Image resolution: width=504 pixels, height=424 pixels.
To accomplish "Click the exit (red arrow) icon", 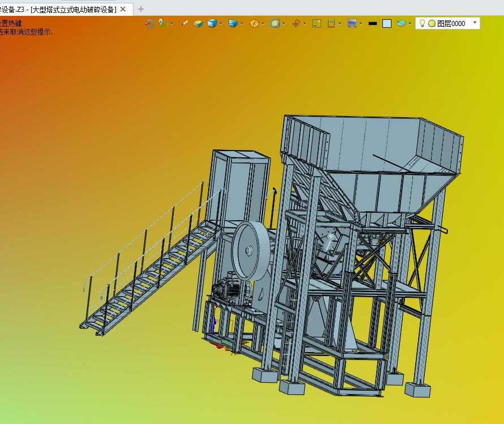I will 149,23.
